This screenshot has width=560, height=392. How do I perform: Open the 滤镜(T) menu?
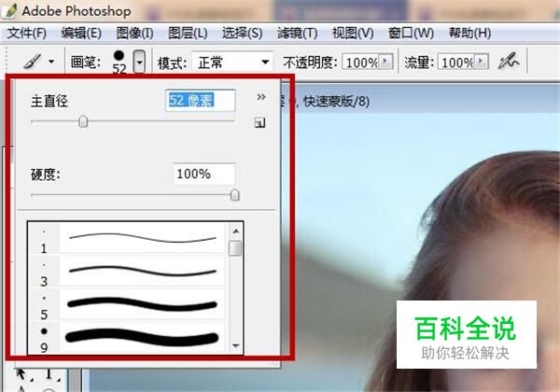(297, 34)
